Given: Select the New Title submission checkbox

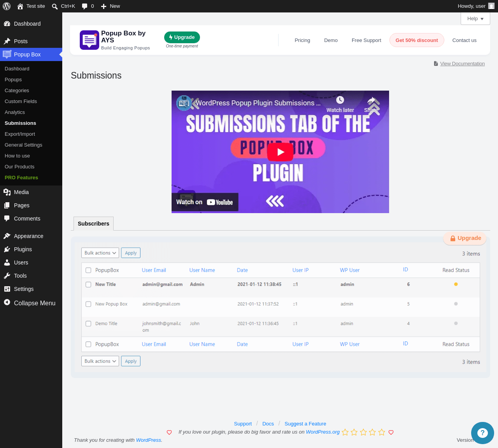Looking at the screenshot, I should pyautogui.click(x=88, y=285).
